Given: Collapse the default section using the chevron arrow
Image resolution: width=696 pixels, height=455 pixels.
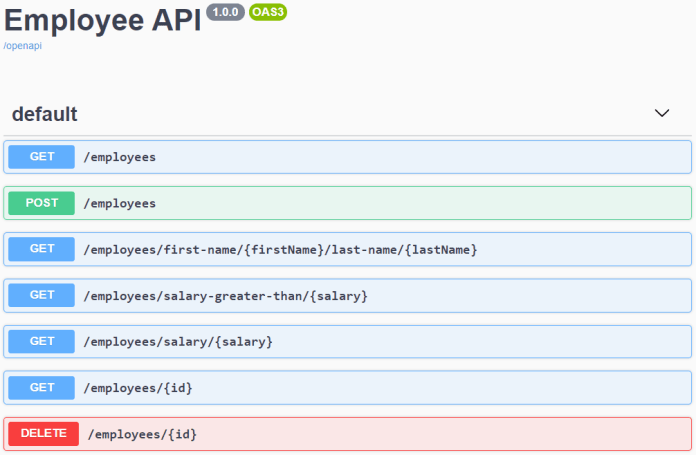Looking at the screenshot, I should (661, 113).
